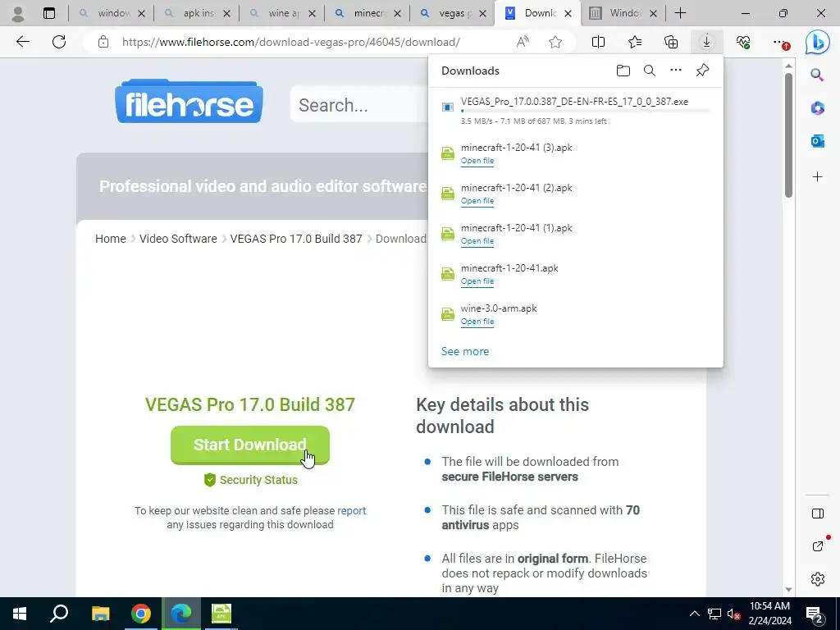The width and height of the screenshot is (840, 630).
Task: Open sidebar external link icon
Action: (x=818, y=546)
